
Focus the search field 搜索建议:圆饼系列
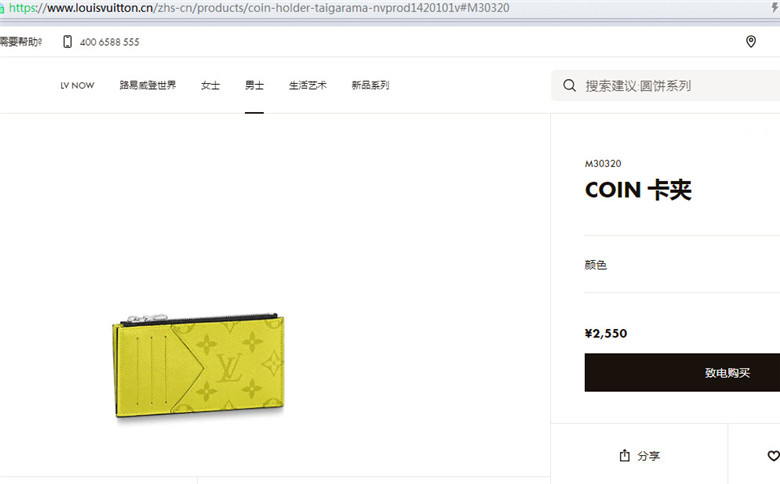[x=666, y=86]
